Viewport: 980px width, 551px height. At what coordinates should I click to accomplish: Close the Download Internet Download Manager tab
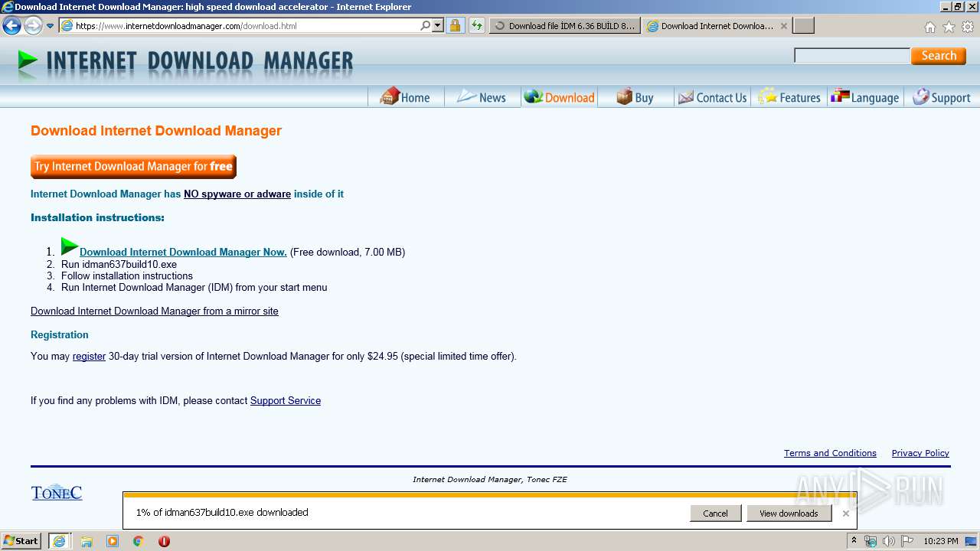784,26
